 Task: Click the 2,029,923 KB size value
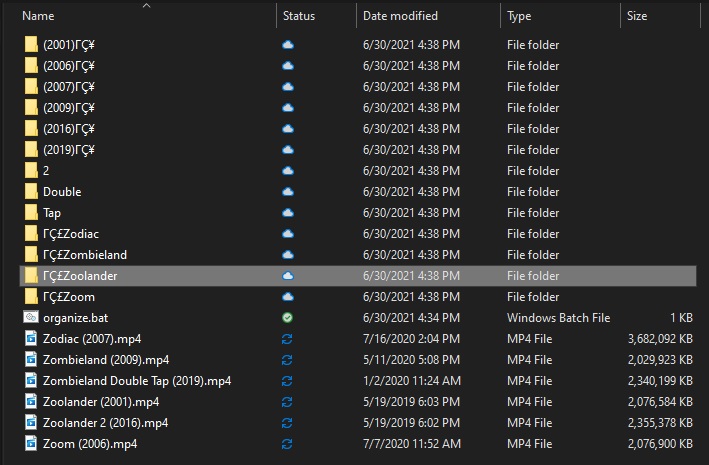click(660, 360)
